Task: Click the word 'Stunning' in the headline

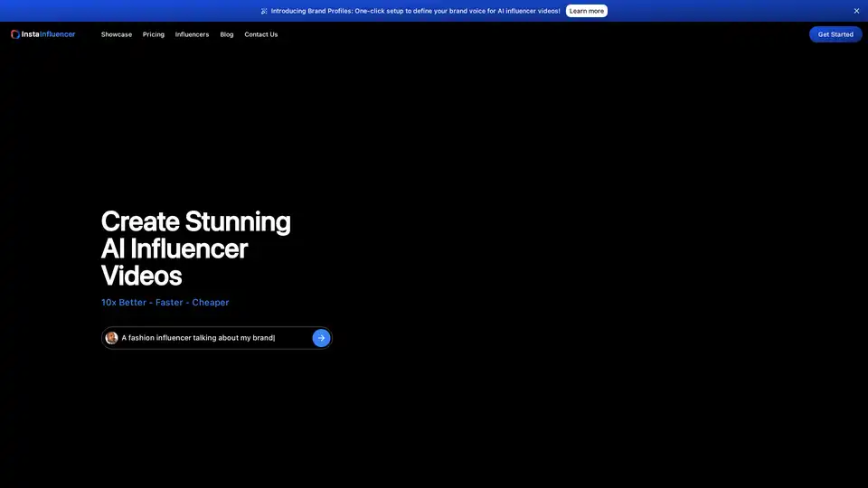Action: pyautogui.click(x=238, y=221)
